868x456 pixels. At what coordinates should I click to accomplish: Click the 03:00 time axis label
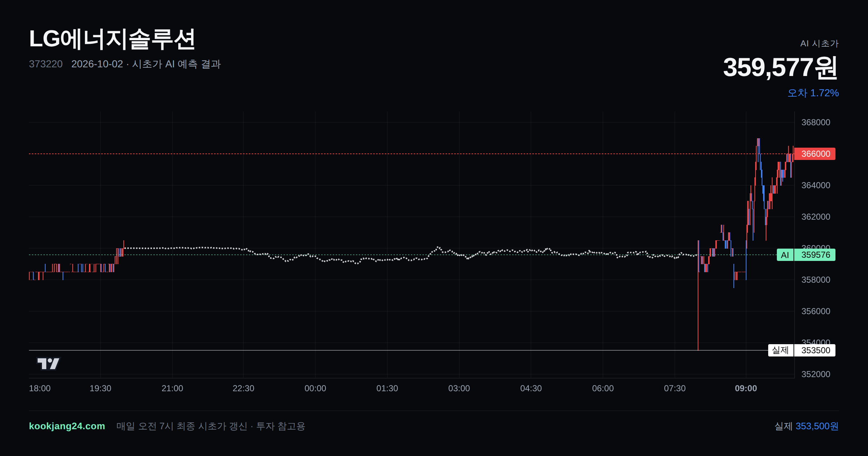pos(459,388)
